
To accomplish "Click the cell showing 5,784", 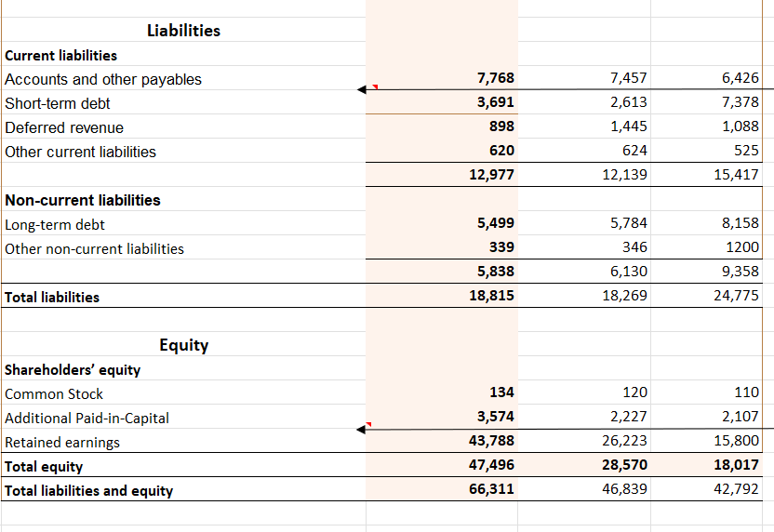I will 584,223.
